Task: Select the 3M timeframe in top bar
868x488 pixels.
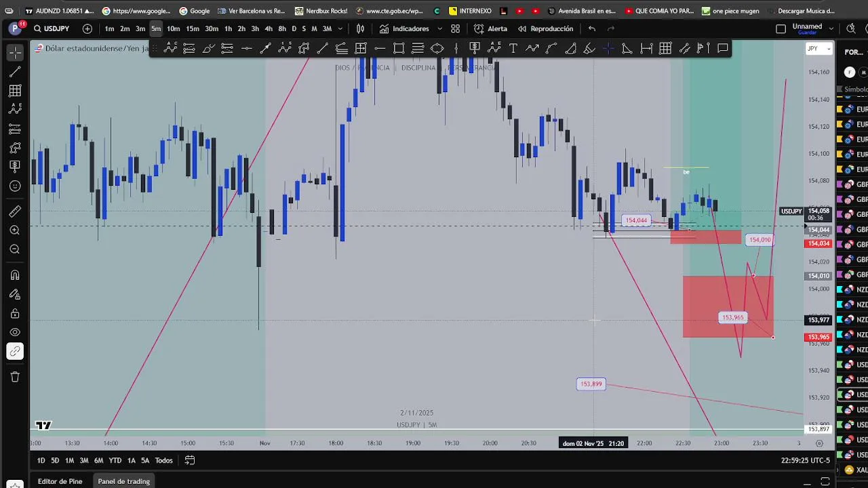Action: click(327, 28)
